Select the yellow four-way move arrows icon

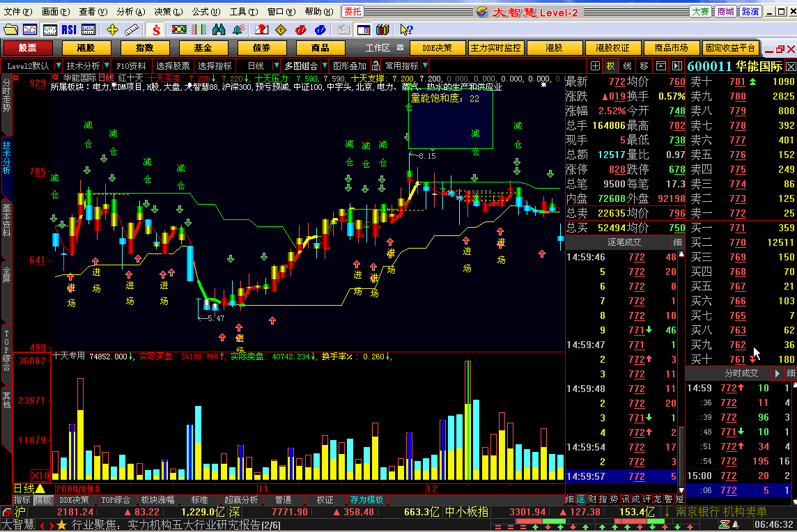pos(112,30)
